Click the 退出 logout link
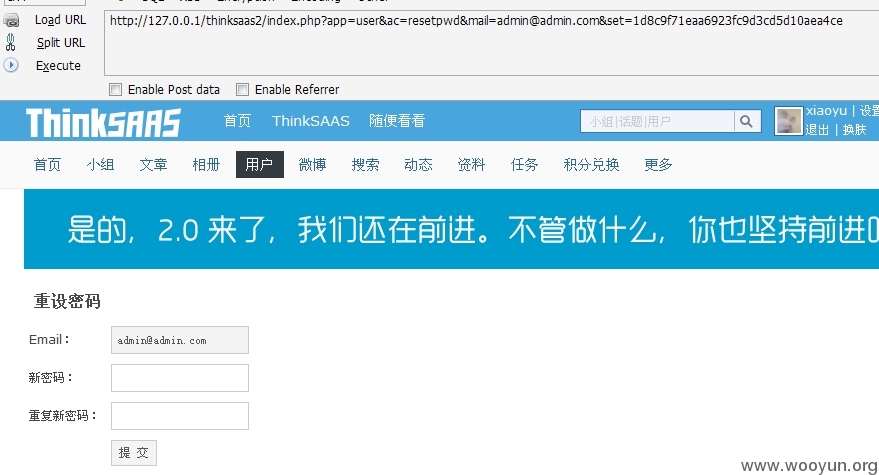 (817, 130)
